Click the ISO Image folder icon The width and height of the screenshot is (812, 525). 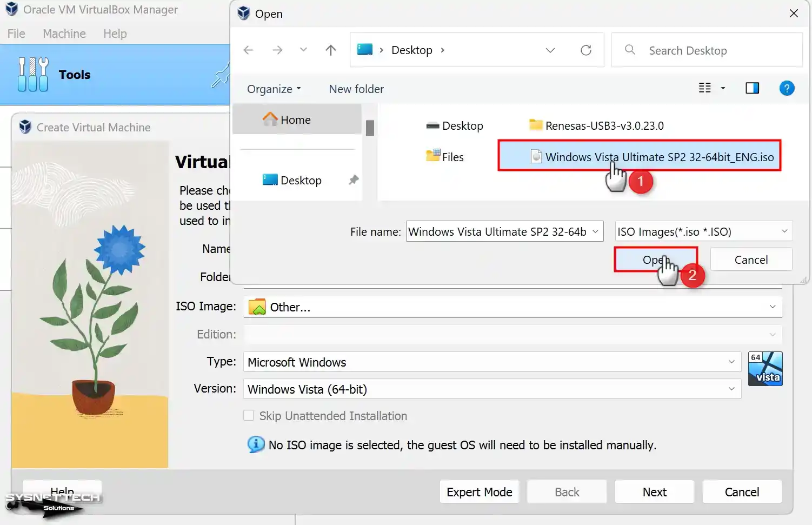257,307
